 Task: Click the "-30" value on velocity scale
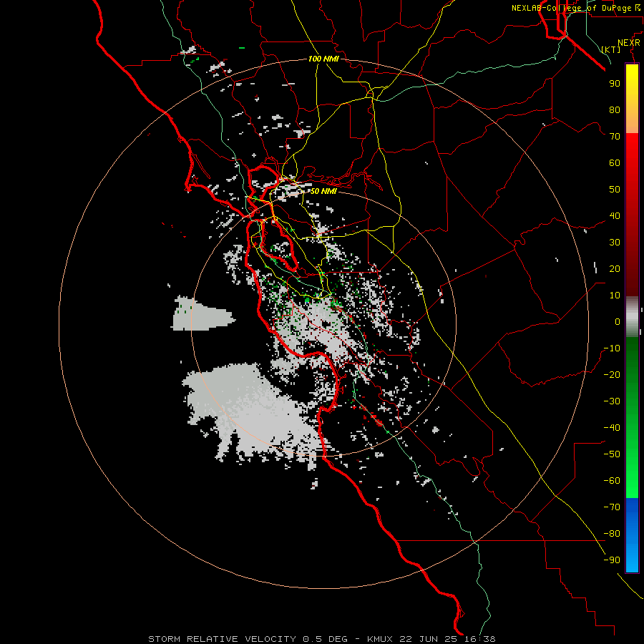tap(612, 401)
